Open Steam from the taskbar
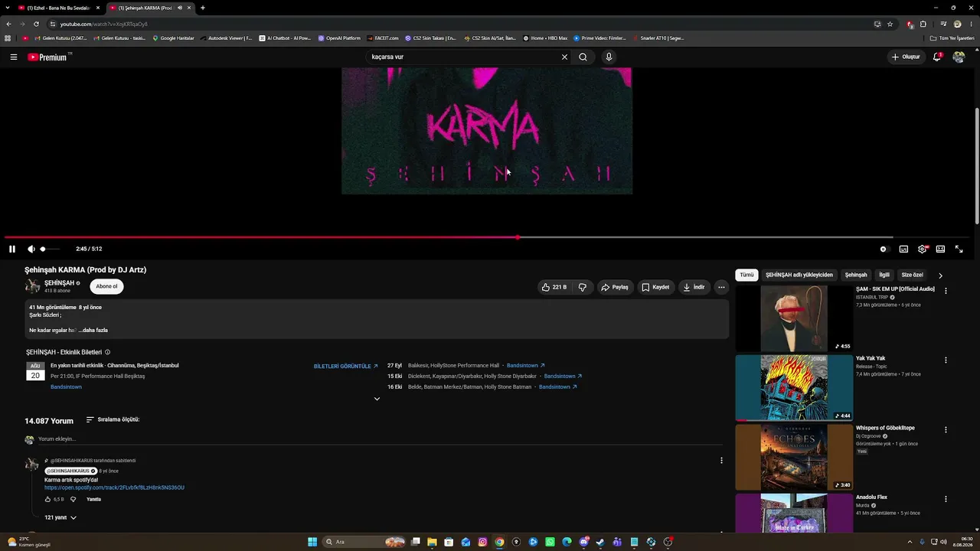 tap(600, 542)
